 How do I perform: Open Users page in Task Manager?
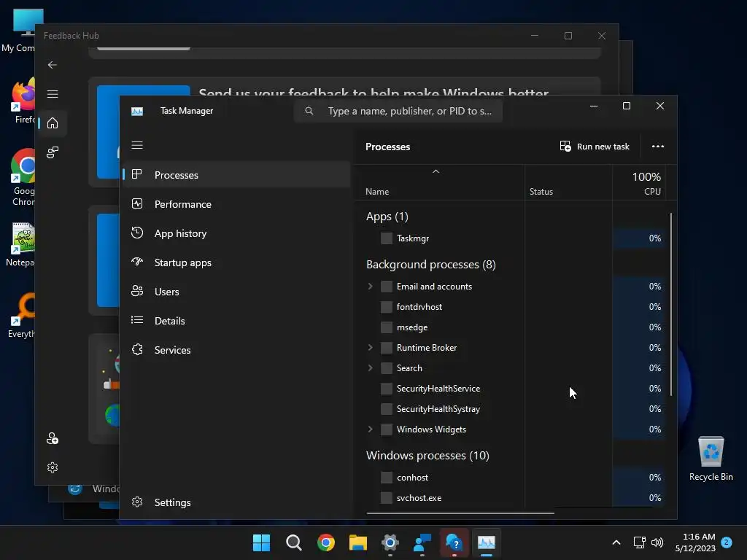point(237,292)
